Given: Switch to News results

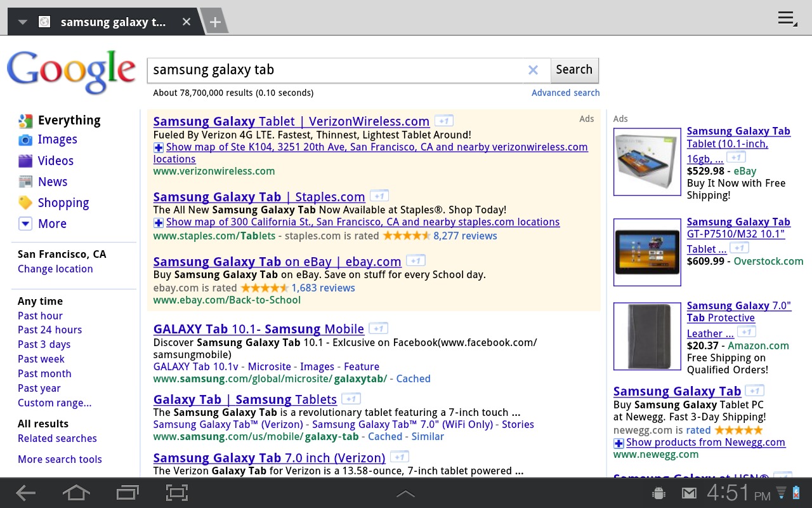Looking at the screenshot, I should point(53,182).
